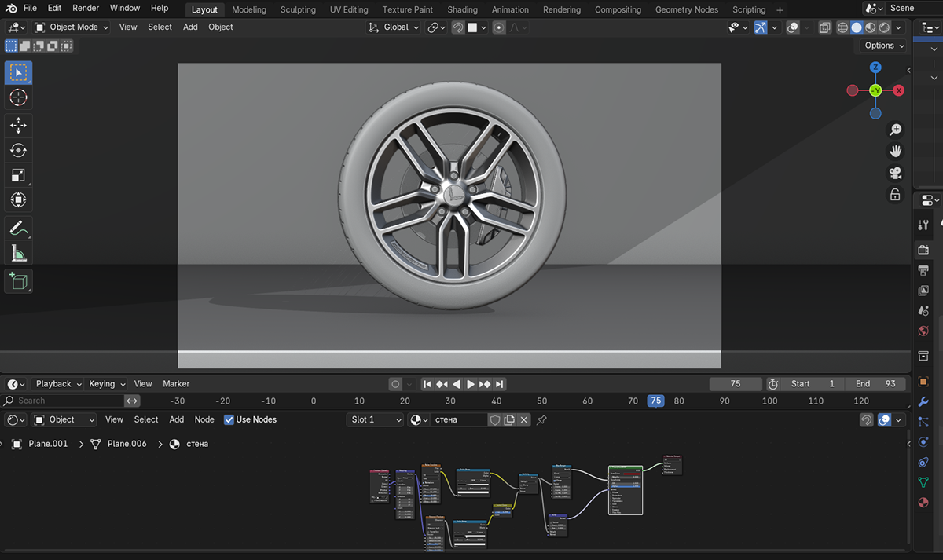
Task: Toggle the node editor pin icon
Action: point(541,420)
